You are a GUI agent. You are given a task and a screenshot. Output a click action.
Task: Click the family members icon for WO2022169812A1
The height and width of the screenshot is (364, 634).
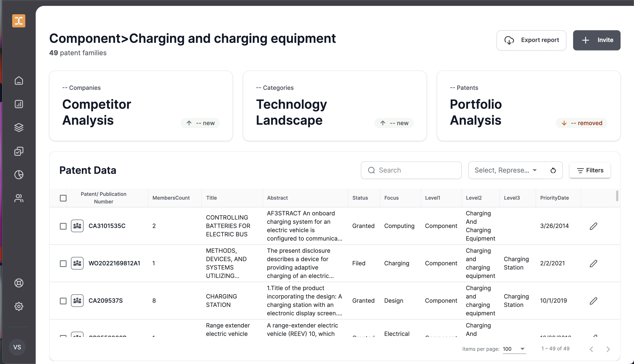tap(77, 263)
